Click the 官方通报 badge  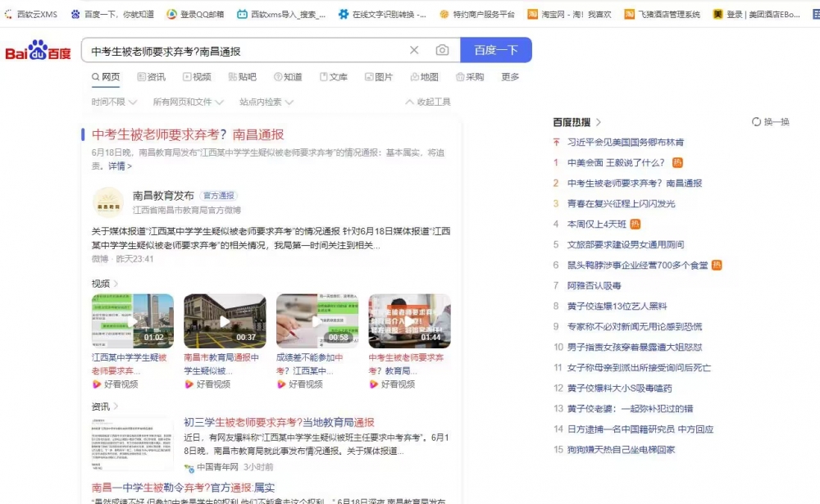219,196
